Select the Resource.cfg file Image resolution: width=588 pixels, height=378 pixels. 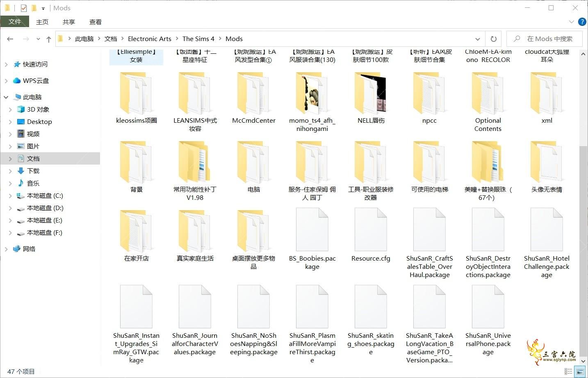click(371, 236)
